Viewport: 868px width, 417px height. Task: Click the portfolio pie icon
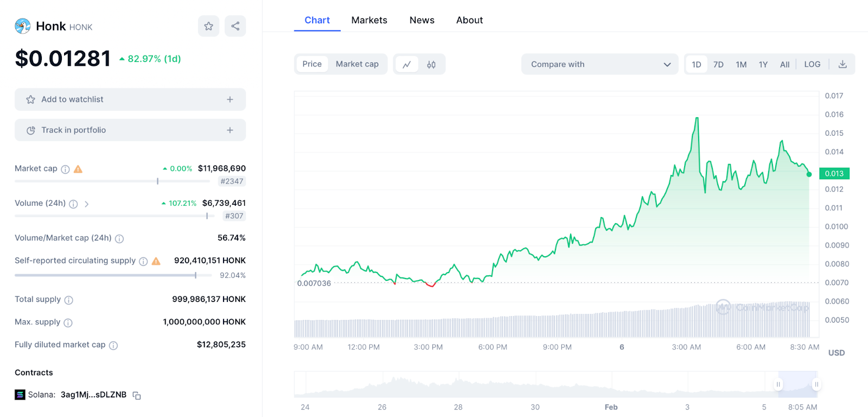click(x=30, y=130)
